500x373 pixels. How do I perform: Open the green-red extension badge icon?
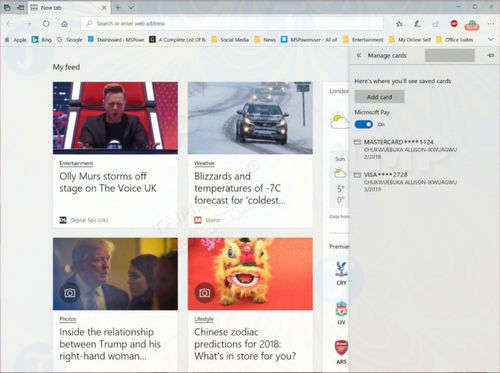pyautogui.click(x=472, y=25)
